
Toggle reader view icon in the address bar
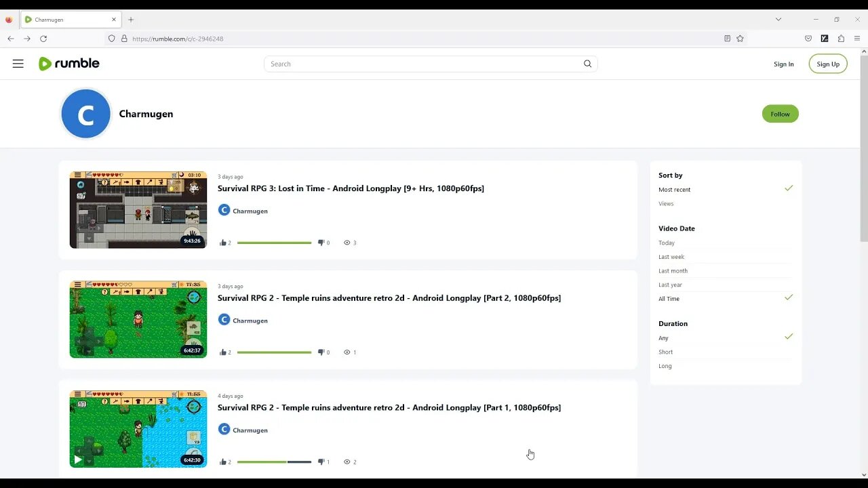[727, 39]
